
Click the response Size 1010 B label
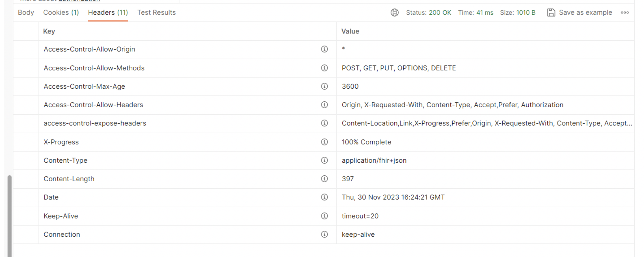(518, 13)
